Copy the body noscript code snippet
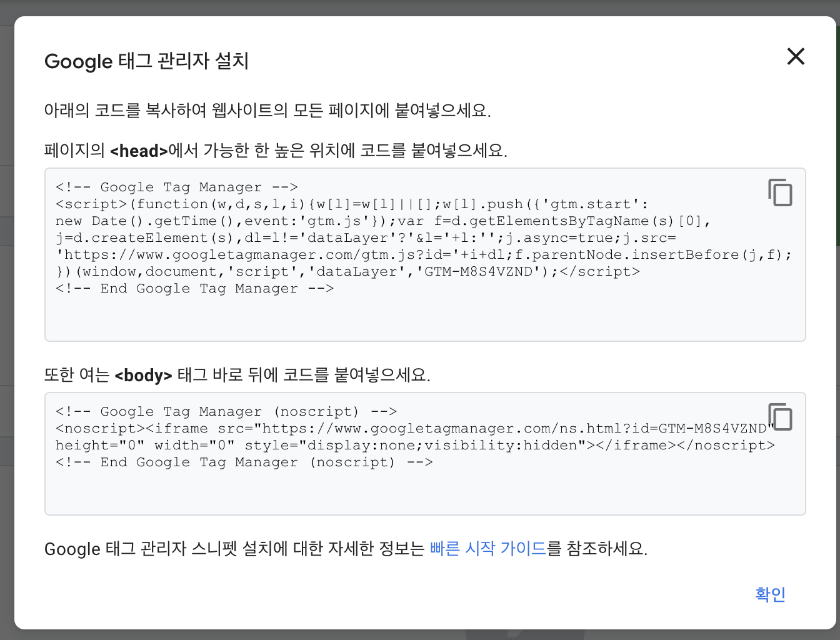The image size is (840, 640). tap(780, 417)
